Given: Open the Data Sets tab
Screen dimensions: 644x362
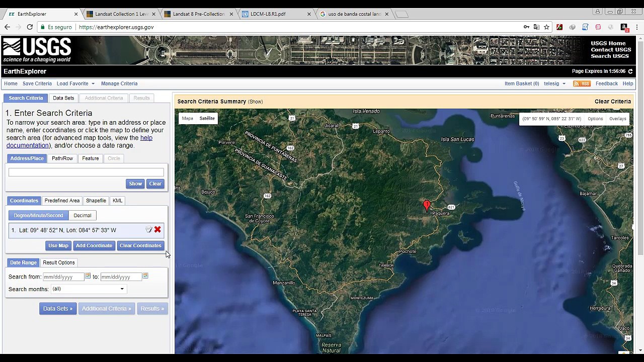Looking at the screenshot, I should [x=63, y=98].
